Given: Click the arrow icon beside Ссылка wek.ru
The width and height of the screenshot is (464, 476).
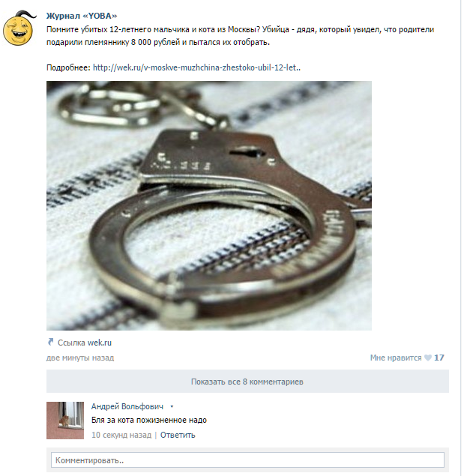Looking at the screenshot, I should point(51,342).
